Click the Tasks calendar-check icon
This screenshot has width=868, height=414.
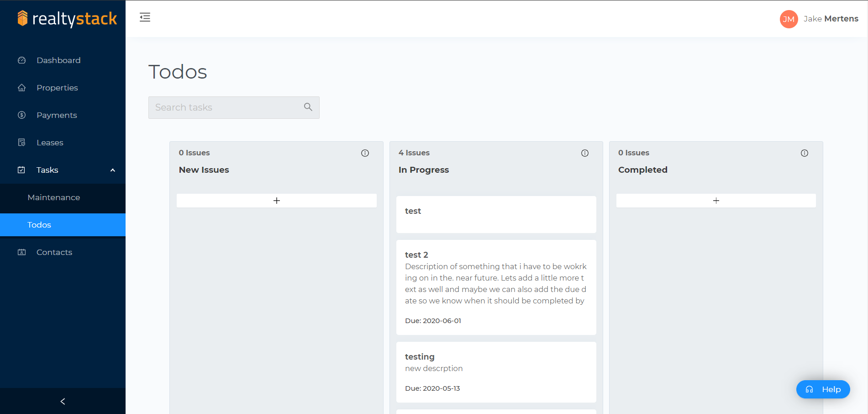click(x=21, y=170)
